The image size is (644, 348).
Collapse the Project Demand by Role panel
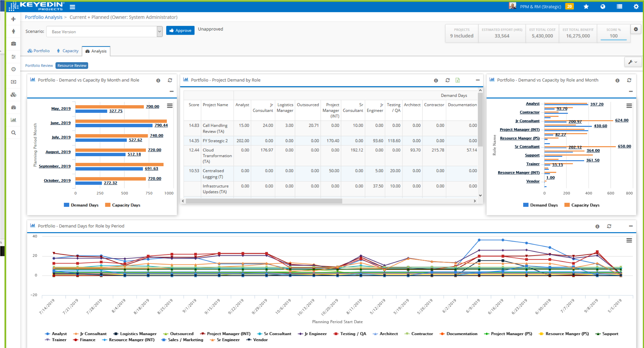pos(477,80)
